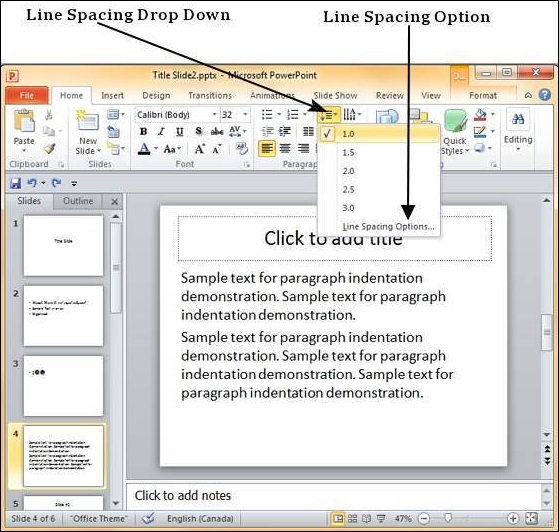Image resolution: width=559 pixels, height=532 pixels.
Task: Apply the Font Color button
Action: pos(144,149)
